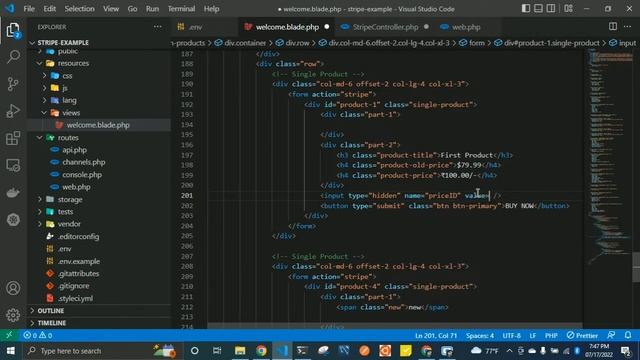The image size is (640, 360).
Task: Open Source Control view
Action: (13, 84)
